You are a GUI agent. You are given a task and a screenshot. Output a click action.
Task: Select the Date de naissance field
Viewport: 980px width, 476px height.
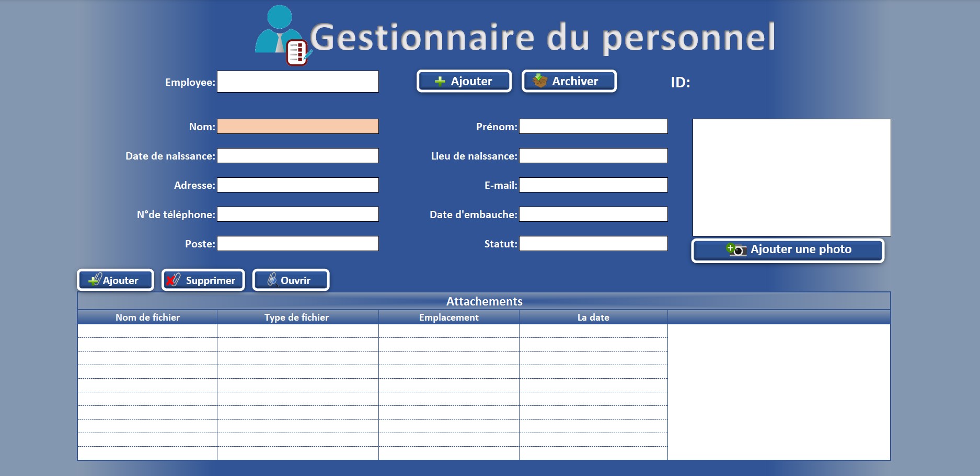click(x=298, y=156)
